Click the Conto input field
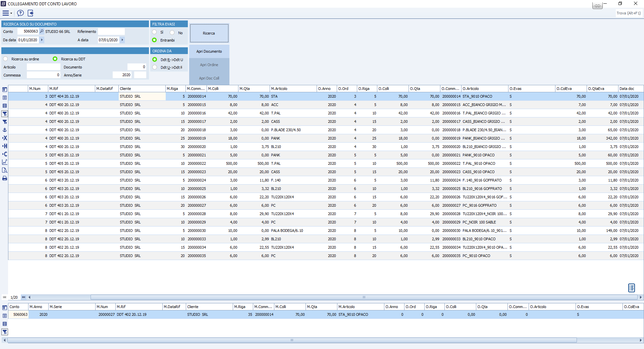This screenshot has height=349, width=644. point(28,31)
